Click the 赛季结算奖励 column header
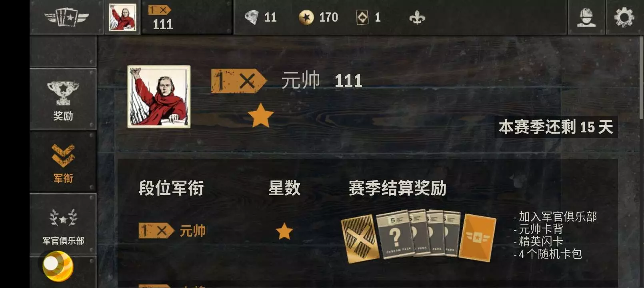The width and height of the screenshot is (644, 288). (x=398, y=188)
